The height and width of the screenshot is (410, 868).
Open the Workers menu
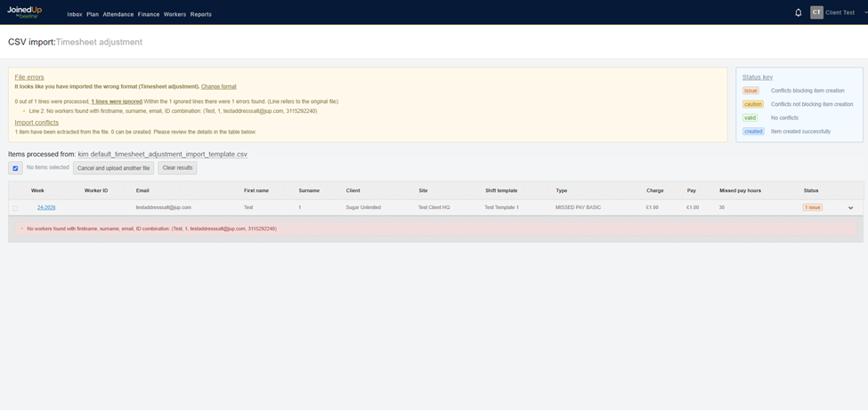(174, 14)
